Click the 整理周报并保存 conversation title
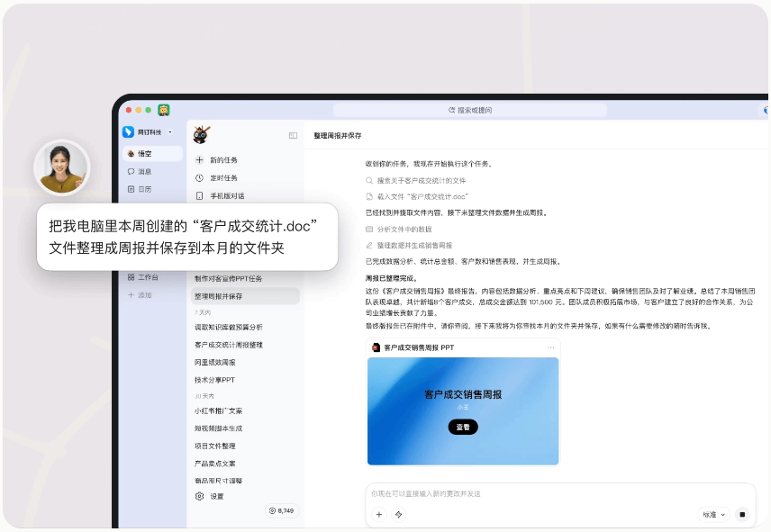Screen dimensions: 771x532 coord(338,136)
